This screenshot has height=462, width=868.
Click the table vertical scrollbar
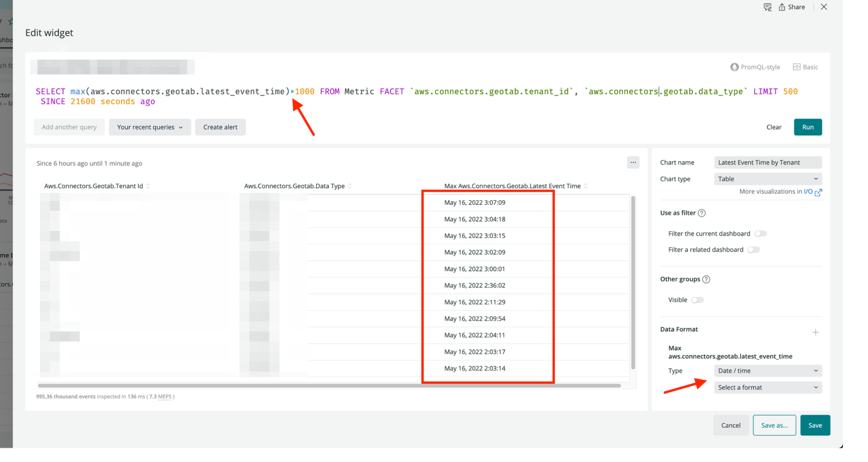point(633,282)
